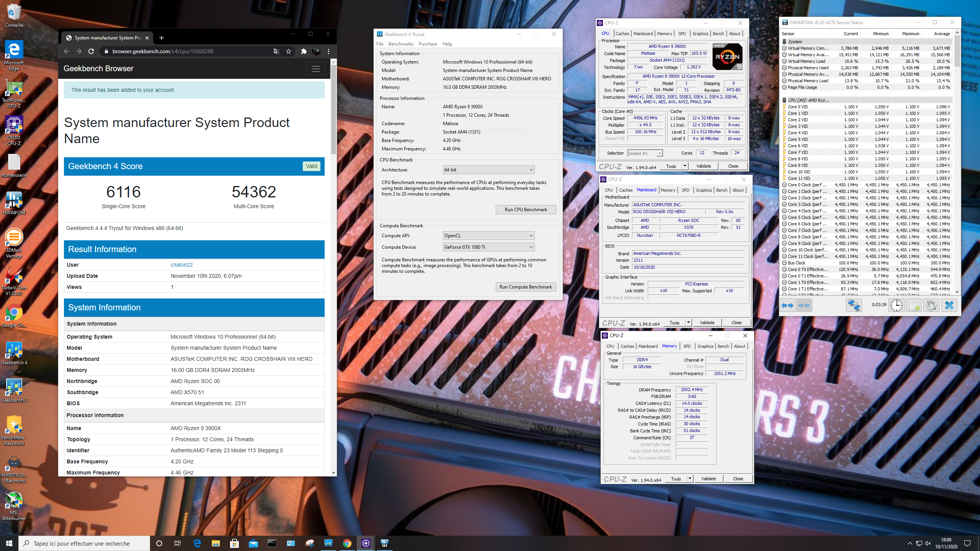
Task: Expand Tools dropdown arrow in Memory CPU-Z window
Action: (690, 479)
